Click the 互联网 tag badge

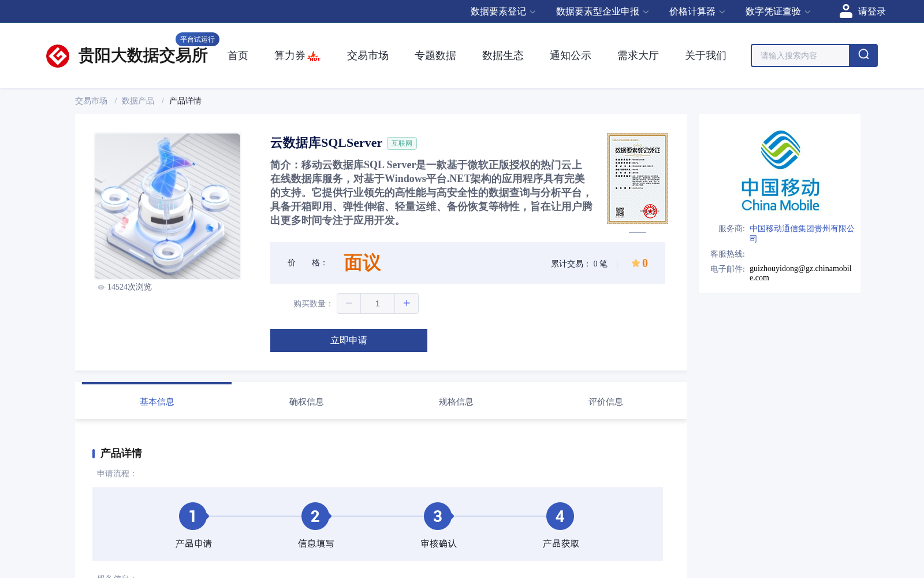click(x=402, y=143)
